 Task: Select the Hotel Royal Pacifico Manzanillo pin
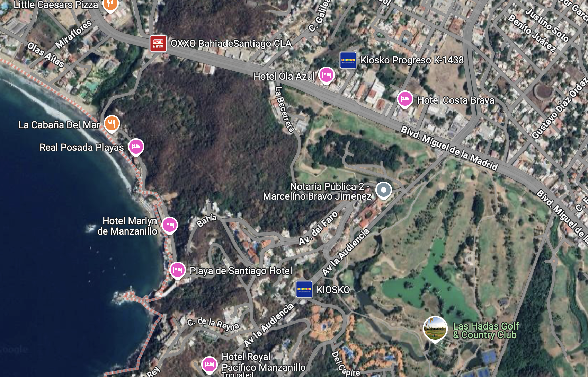[x=210, y=365]
